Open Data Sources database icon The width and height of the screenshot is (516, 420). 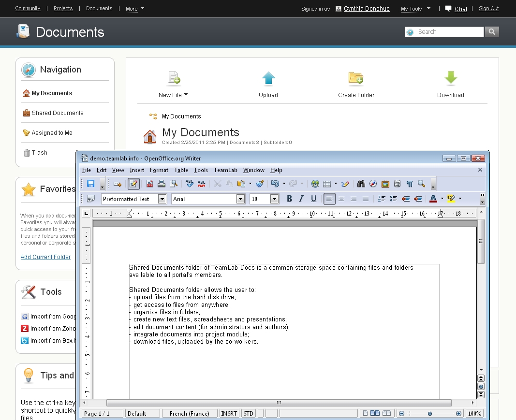397,184
